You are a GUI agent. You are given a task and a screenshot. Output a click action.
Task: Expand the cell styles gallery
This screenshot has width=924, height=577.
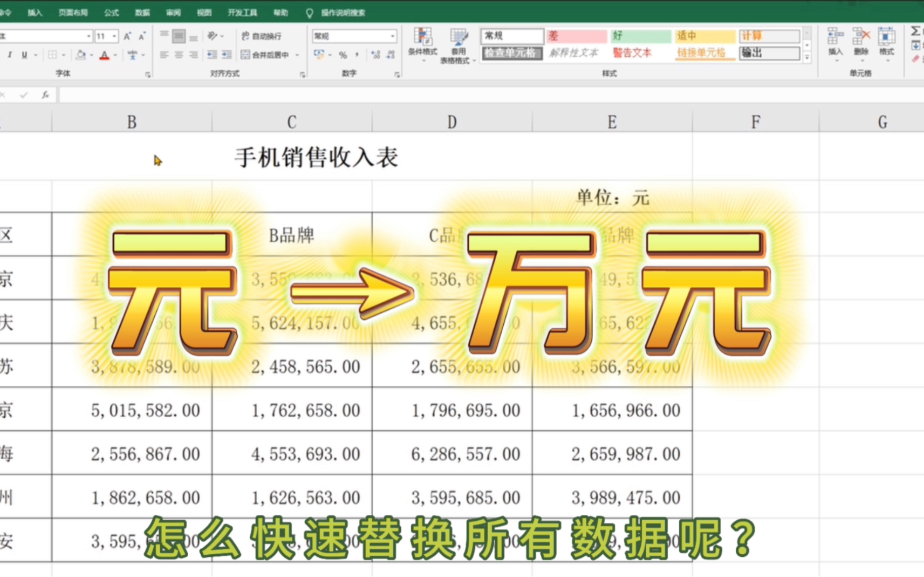(807, 58)
